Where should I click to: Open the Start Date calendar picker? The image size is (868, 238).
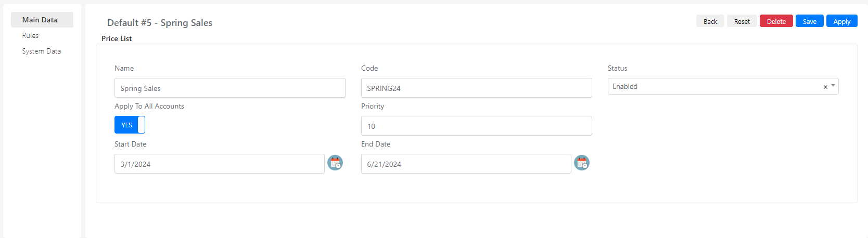[x=335, y=163]
